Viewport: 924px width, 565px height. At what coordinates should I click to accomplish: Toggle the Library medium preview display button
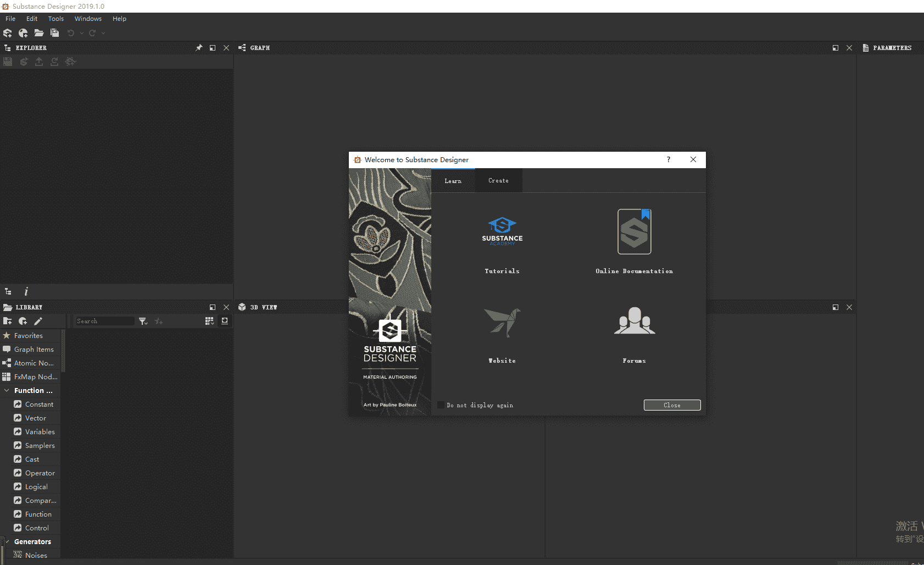click(x=225, y=321)
